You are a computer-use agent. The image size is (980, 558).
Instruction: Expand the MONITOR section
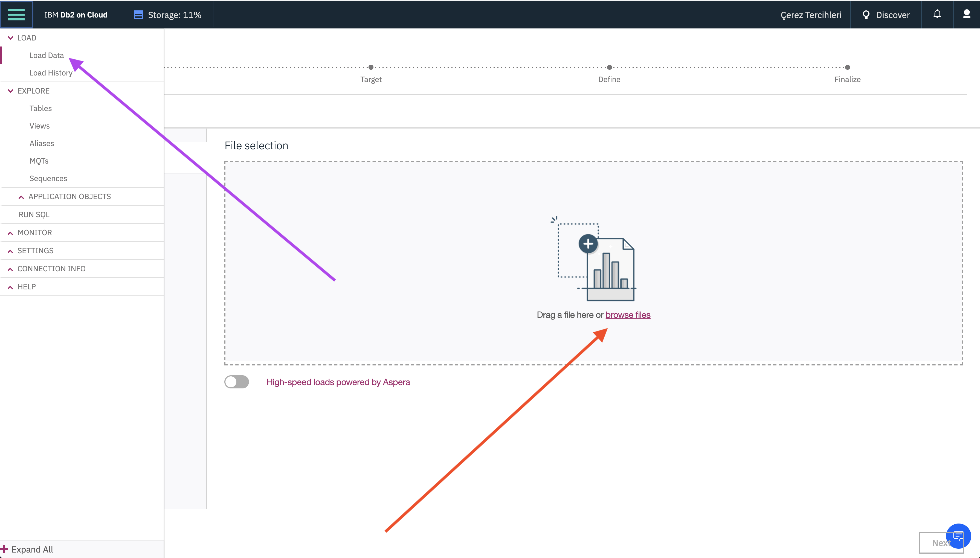10,233
